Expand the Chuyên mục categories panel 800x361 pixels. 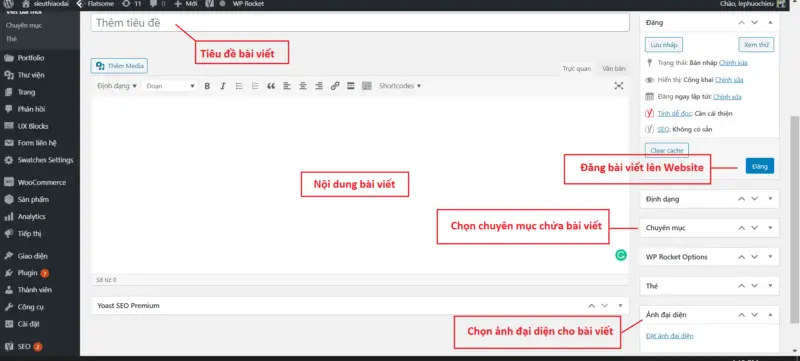[x=770, y=228]
